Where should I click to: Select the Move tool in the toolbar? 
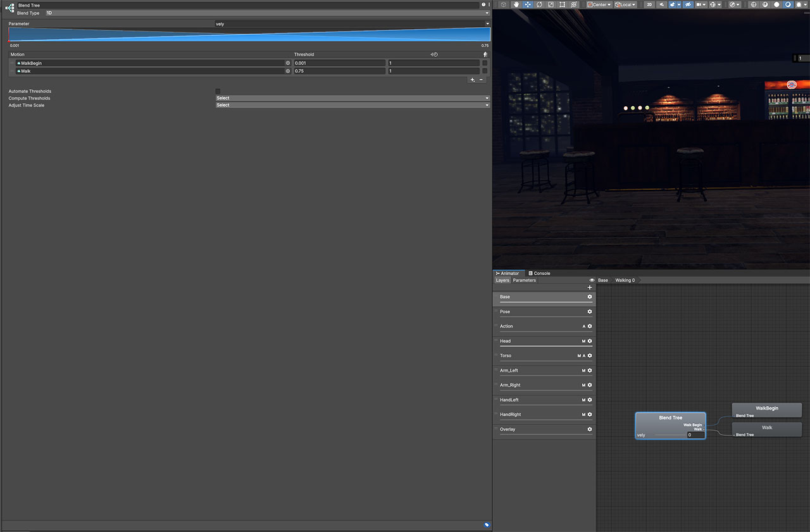(527, 4)
